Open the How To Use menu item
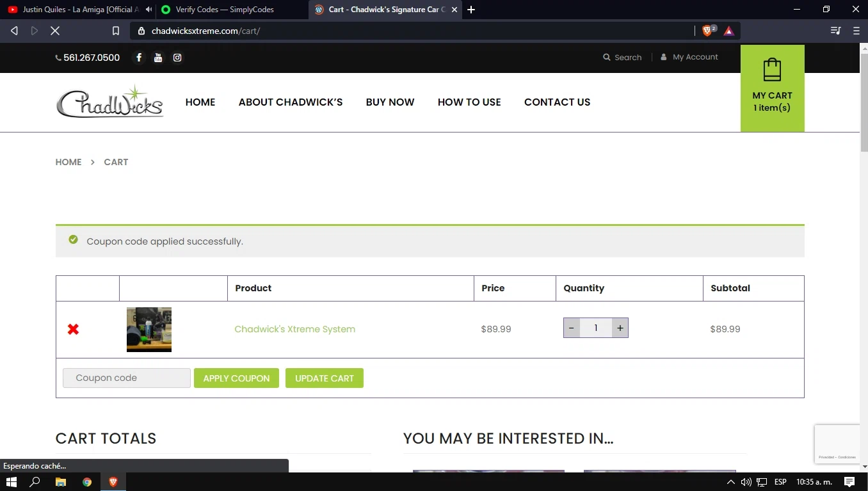 click(x=469, y=102)
